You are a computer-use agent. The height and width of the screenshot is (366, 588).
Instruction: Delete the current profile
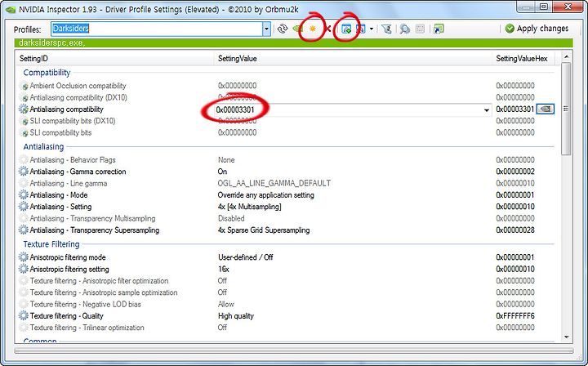[328, 29]
